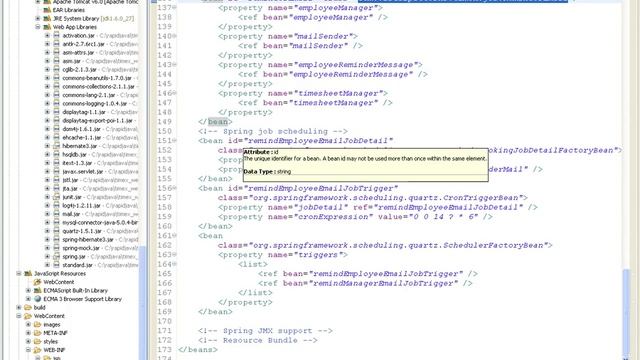This screenshot has width=640, height=360.
Task: Click the 'Resource Bundle' comment line
Action: pos(258,340)
